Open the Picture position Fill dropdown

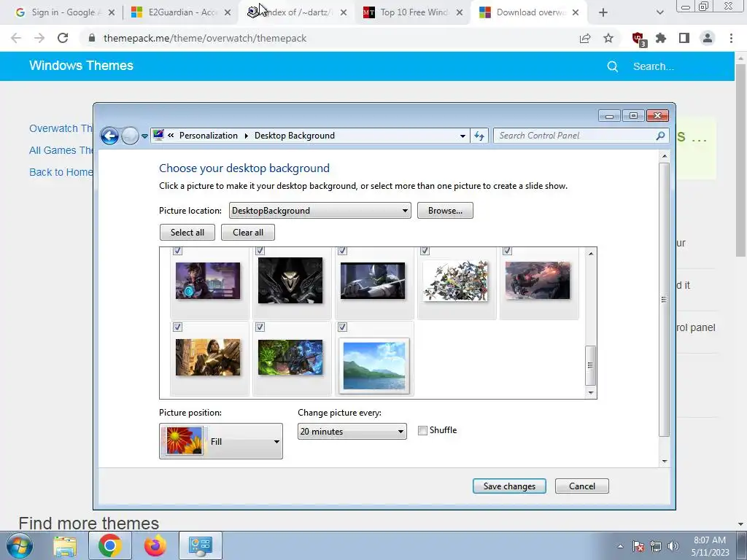pyautogui.click(x=221, y=441)
